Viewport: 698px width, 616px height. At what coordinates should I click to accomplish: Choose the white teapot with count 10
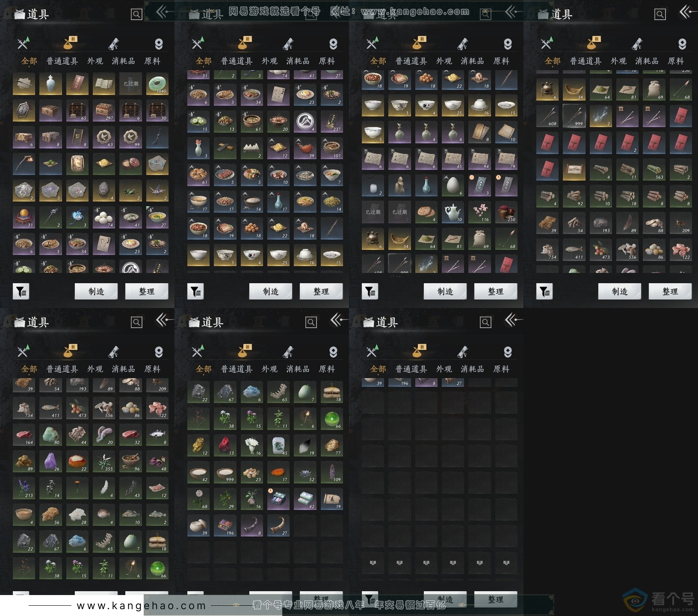tap(453, 212)
